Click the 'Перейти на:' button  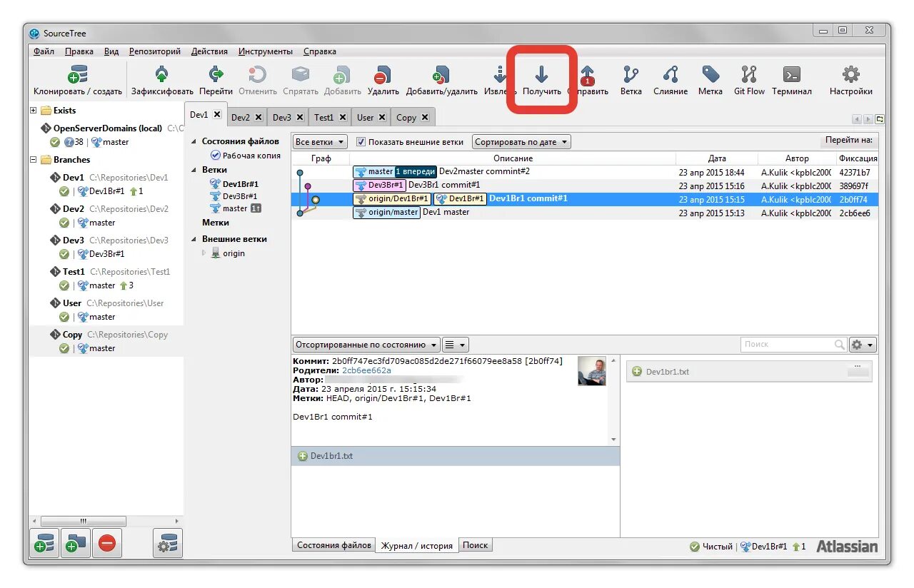(x=849, y=141)
